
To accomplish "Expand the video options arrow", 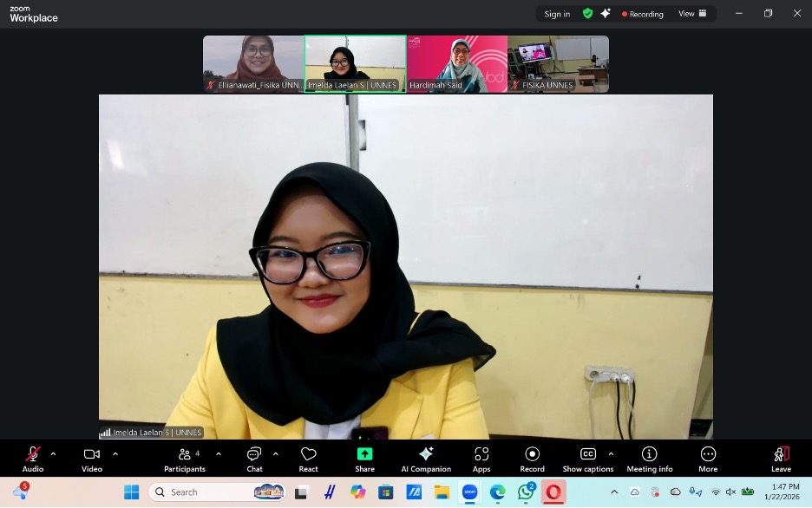I will pyautogui.click(x=115, y=453).
